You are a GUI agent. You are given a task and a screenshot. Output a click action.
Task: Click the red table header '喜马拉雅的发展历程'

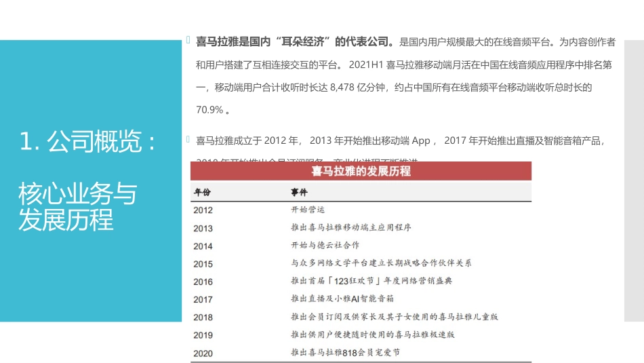[x=361, y=171]
